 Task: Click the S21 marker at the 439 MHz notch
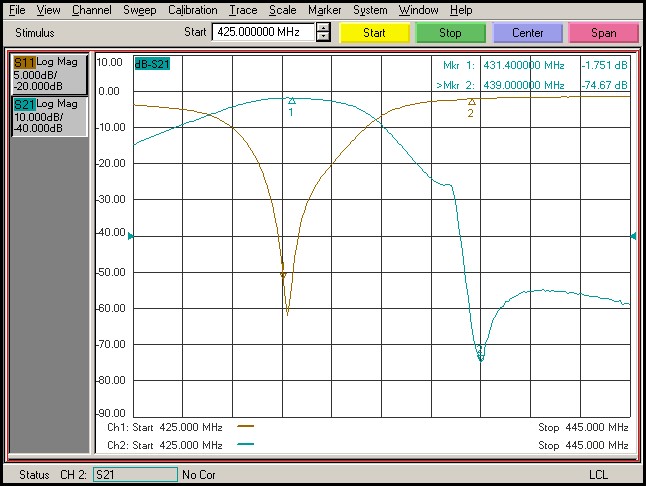pos(480,354)
